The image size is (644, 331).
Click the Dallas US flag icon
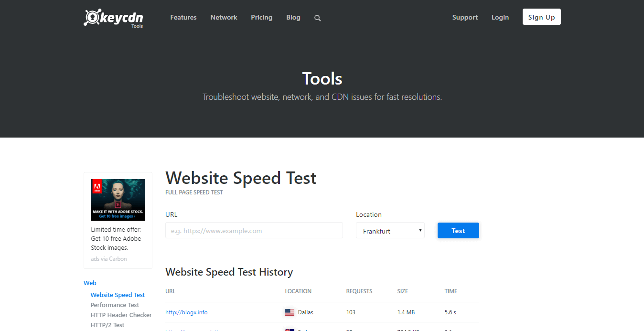[x=289, y=312]
